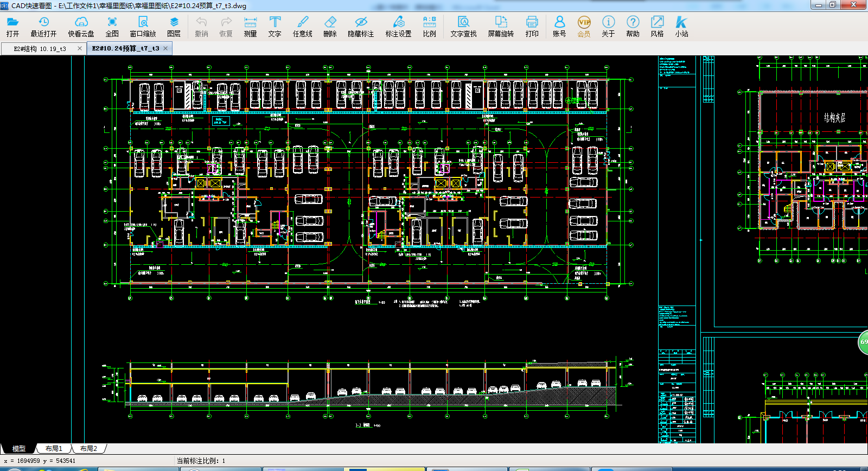The height and width of the screenshot is (471, 868).
Task: Close the E2#10.24预算_t7_t3 tab
Action: tap(166, 48)
